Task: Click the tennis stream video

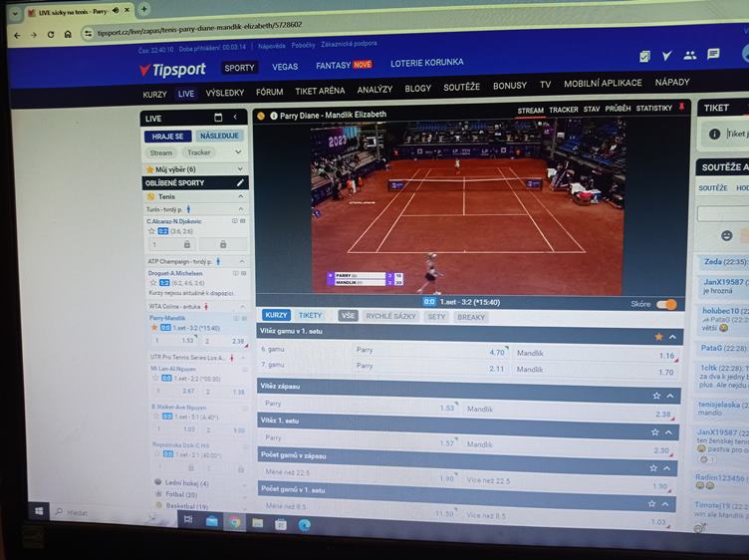Action: (467, 207)
